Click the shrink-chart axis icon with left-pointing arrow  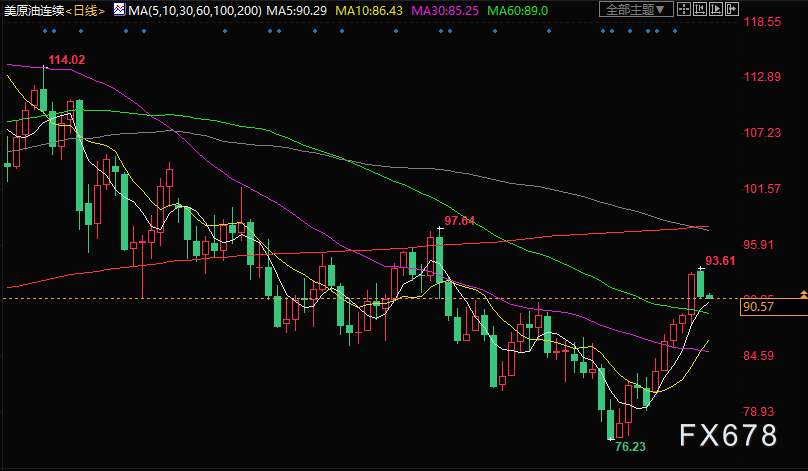click(700, 9)
